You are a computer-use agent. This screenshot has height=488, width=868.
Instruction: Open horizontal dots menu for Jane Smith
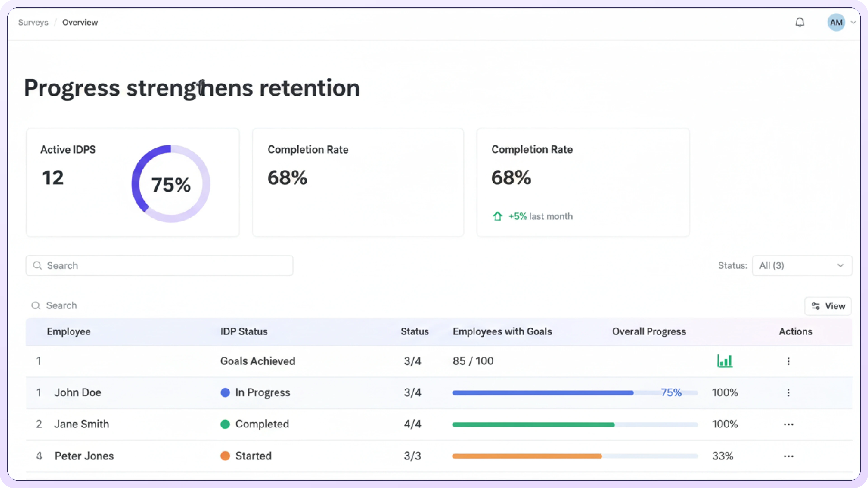click(x=788, y=424)
